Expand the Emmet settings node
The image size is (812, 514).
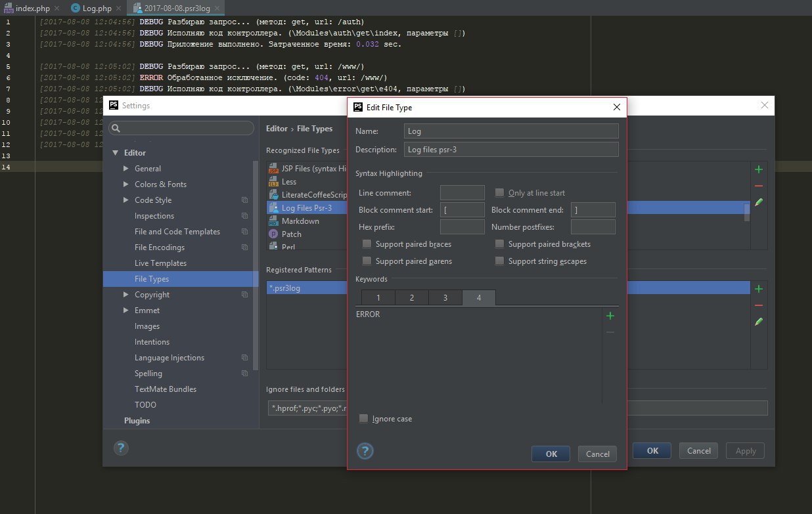coord(126,311)
